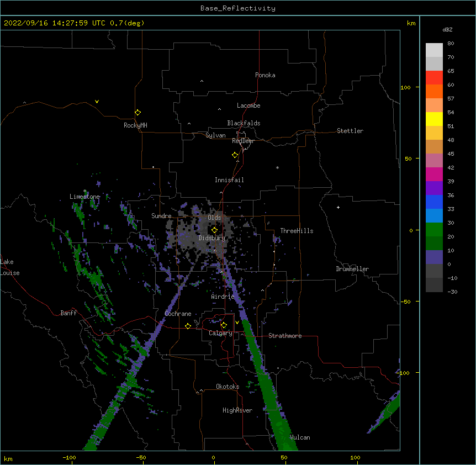This screenshot has height=465, width=476.
Task: Click the dBZ legend heading
Action: click(447, 29)
